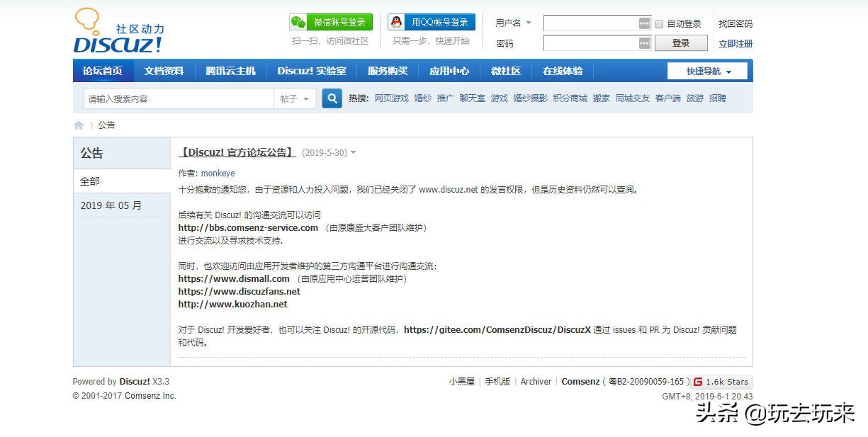Open the Gitee 1.6k Stars badge

pyautogui.click(x=722, y=381)
